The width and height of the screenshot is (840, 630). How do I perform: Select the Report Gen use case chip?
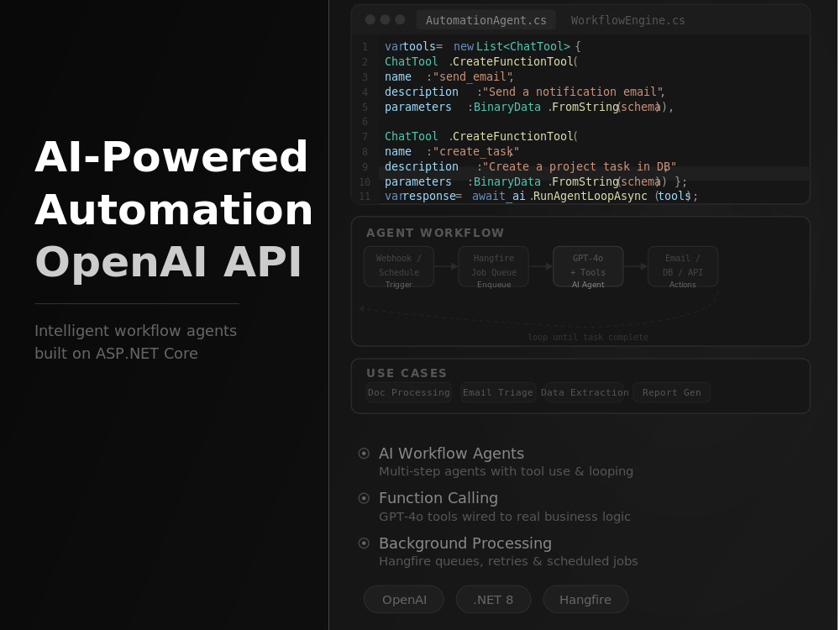(671, 392)
